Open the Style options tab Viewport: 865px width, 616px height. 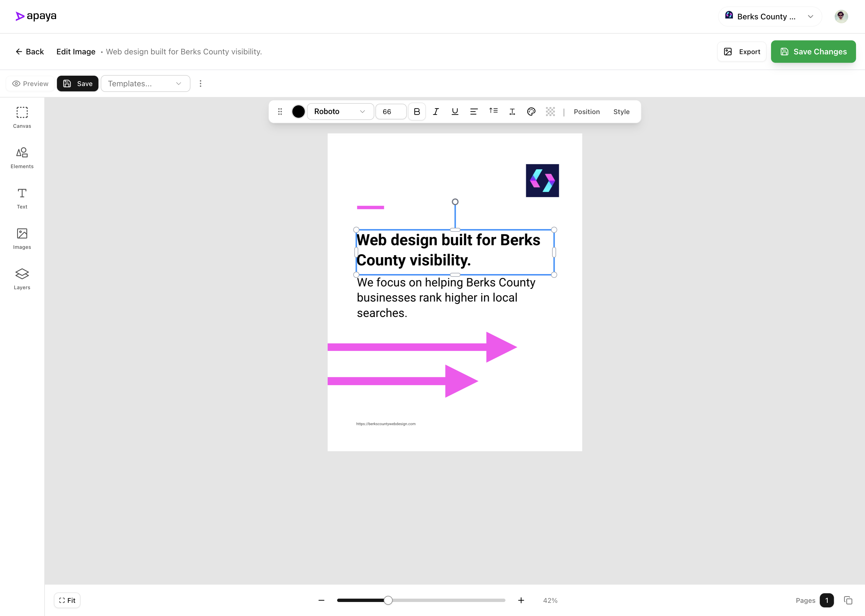[x=621, y=112]
